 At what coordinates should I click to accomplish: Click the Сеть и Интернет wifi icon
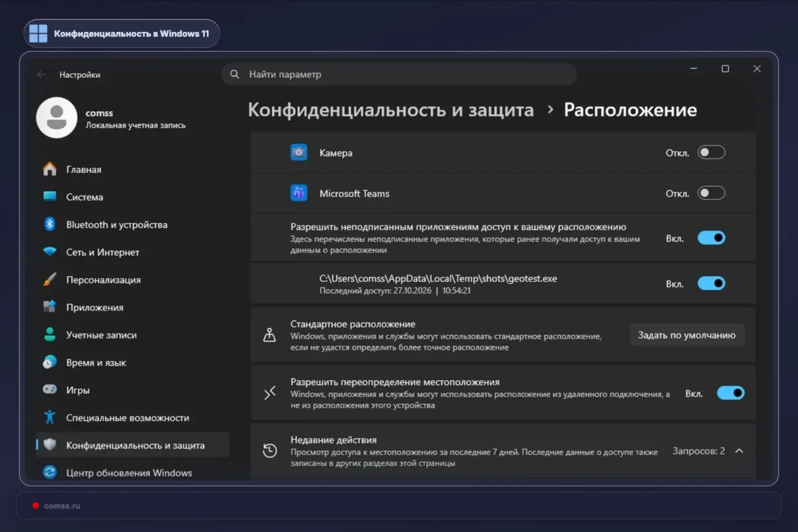point(50,252)
